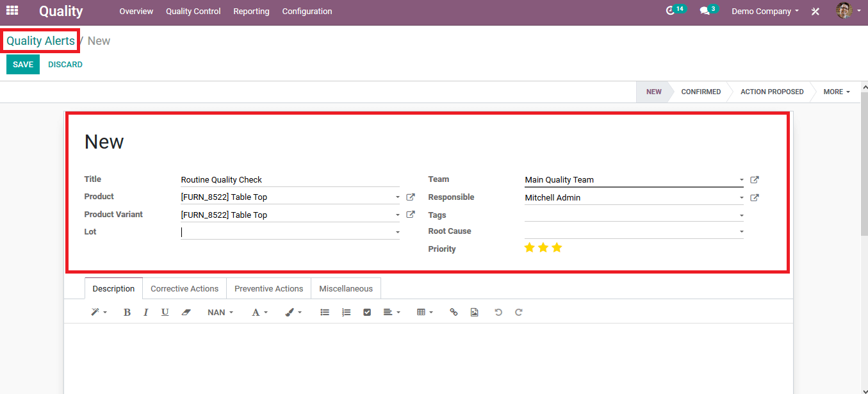The height and width of the screenshot is (394, 868).
Task: Open the NAN font size dropdown
Action: coord(220,312)
